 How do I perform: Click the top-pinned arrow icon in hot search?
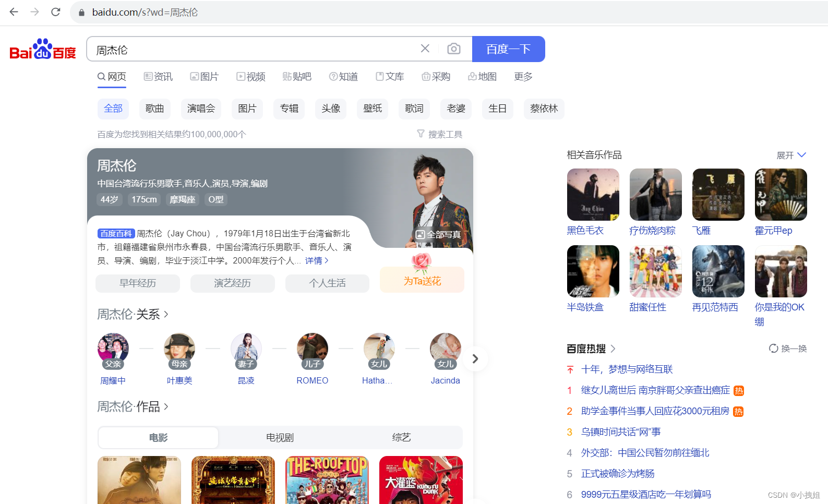[x=570, y=369]
